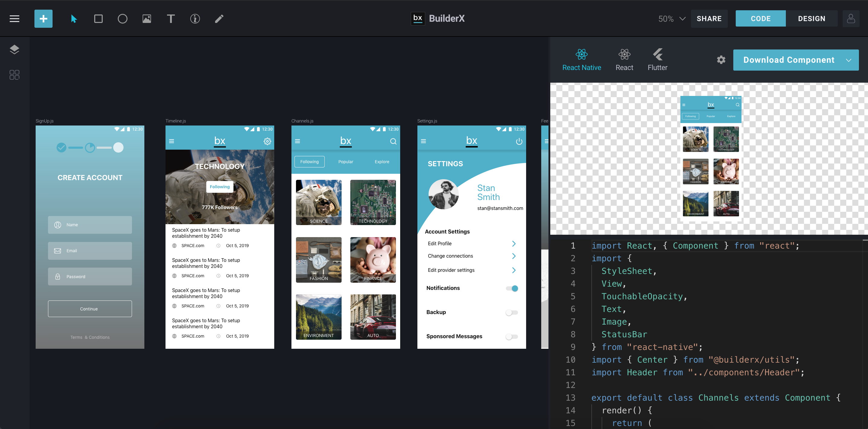Select the FASHION channel thumbnail
This screenshot has width=868, height=429.
point(318,260)
